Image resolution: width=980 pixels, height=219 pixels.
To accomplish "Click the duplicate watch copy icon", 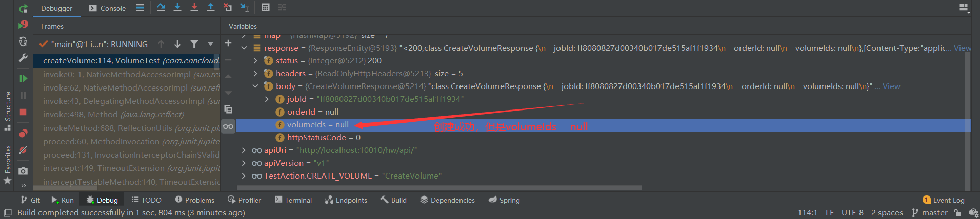I will (228, 109).
